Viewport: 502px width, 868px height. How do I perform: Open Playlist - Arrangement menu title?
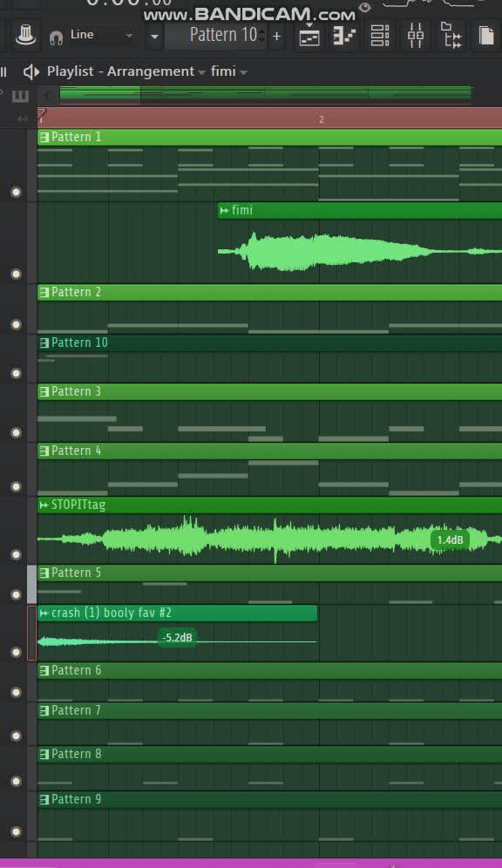click(120, 71)
